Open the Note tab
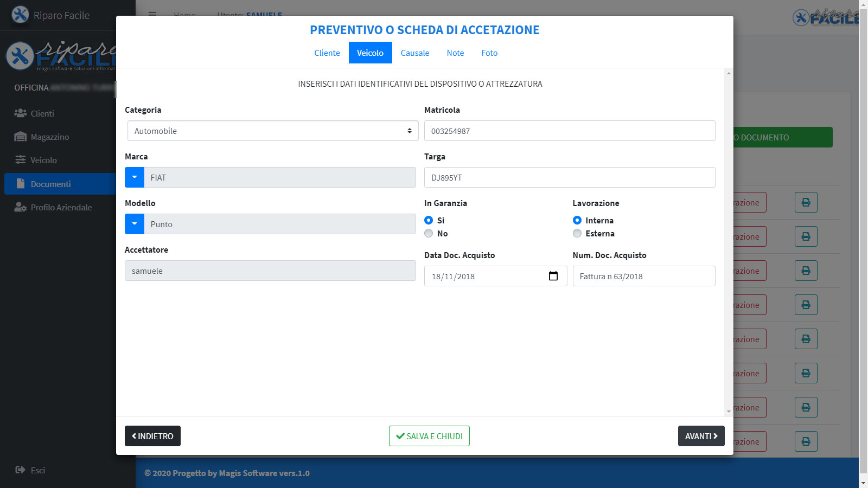This screenshot has width=868, height=488. [x=455, y=53]
